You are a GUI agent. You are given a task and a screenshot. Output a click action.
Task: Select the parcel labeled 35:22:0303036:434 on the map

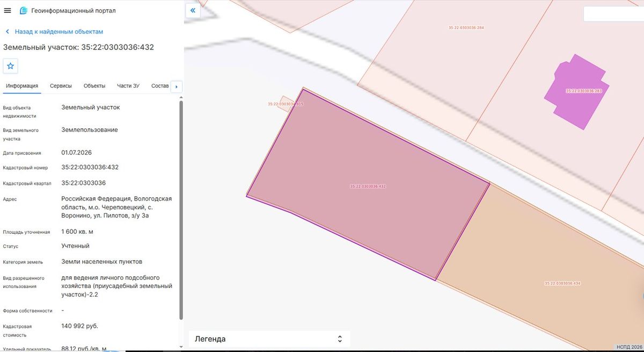coord(561,283)
